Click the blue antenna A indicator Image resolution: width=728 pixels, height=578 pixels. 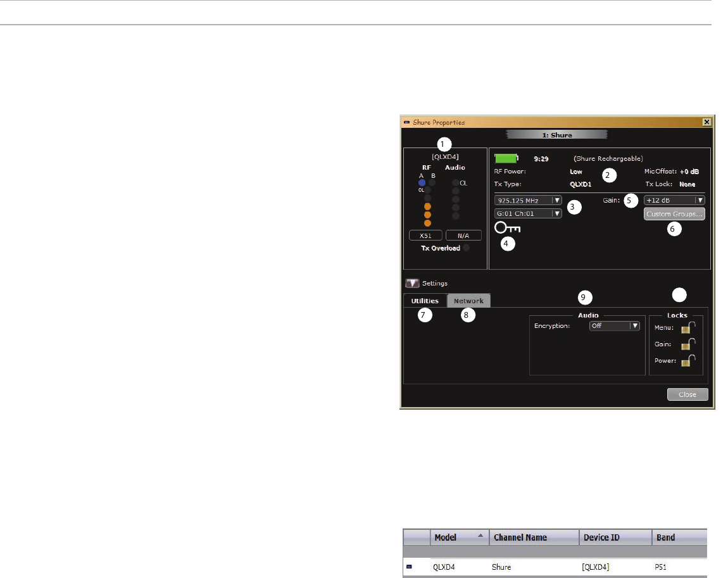point(422,183)
